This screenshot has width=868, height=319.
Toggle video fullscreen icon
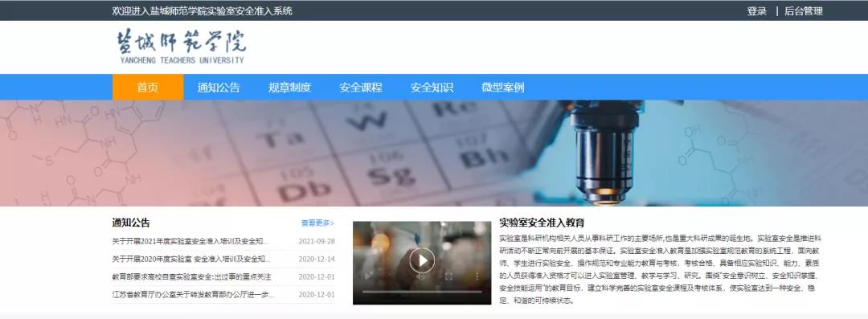449,276
